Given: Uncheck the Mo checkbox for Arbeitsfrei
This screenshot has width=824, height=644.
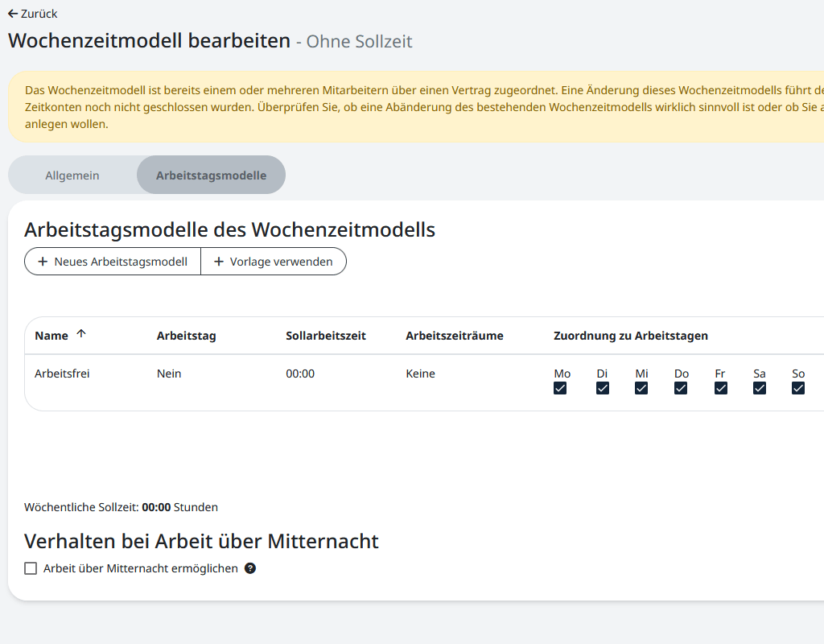Looking at the screenshot, I should click(x=561, y=388).
